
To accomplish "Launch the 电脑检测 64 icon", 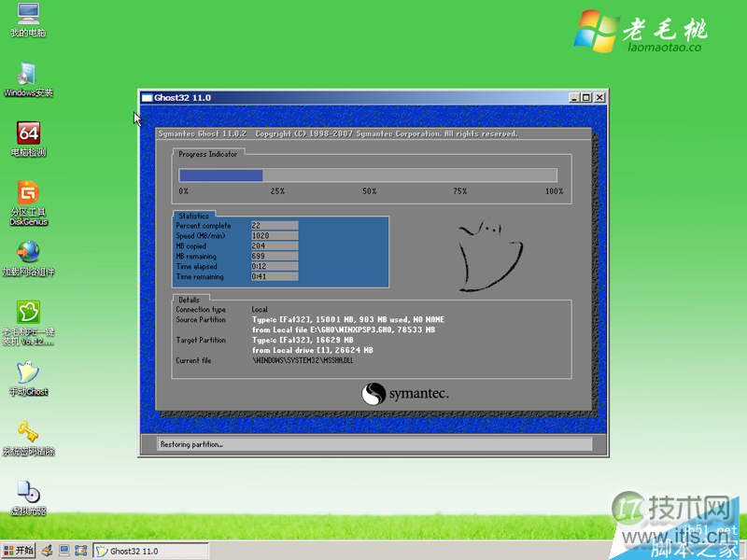I will coord(28,139).
